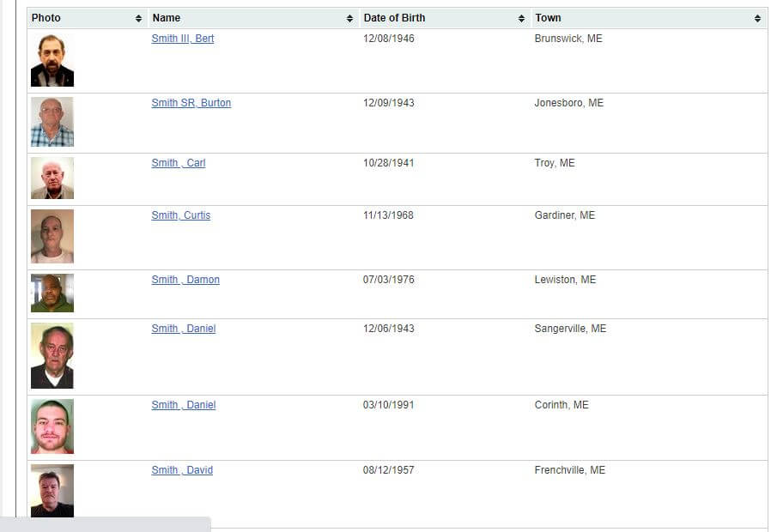Open the Smith SR, Burton link

tap(191, 103)
